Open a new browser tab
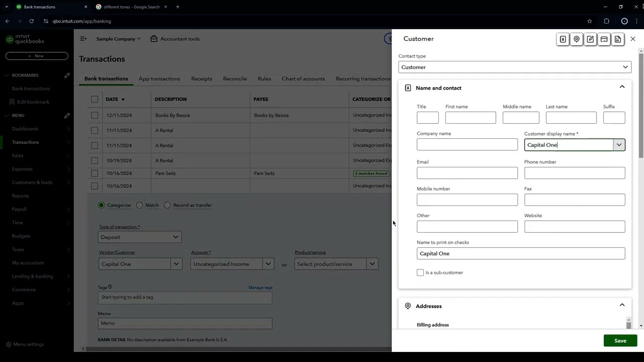 click(x=178, y=7)
